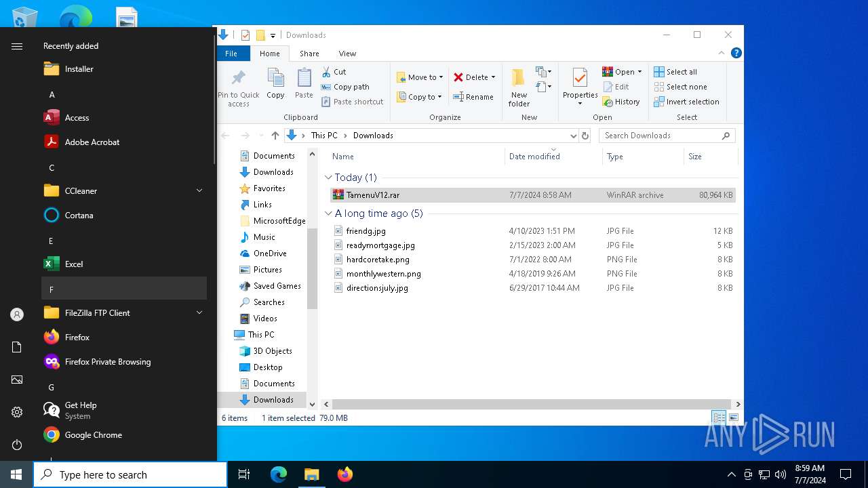
Task: Click Paste shortcut in the ribbon
Action: [353, 102]
